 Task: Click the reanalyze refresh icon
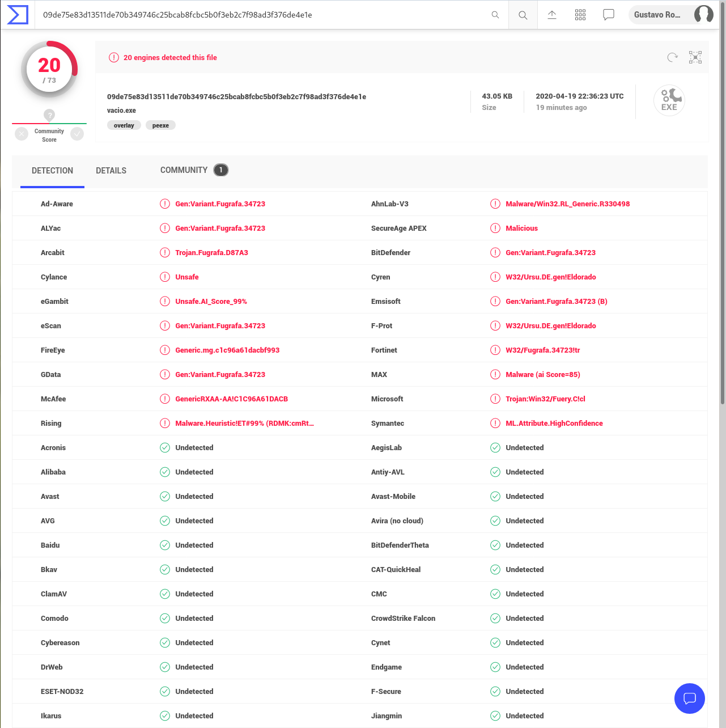[x=672, y=57]
